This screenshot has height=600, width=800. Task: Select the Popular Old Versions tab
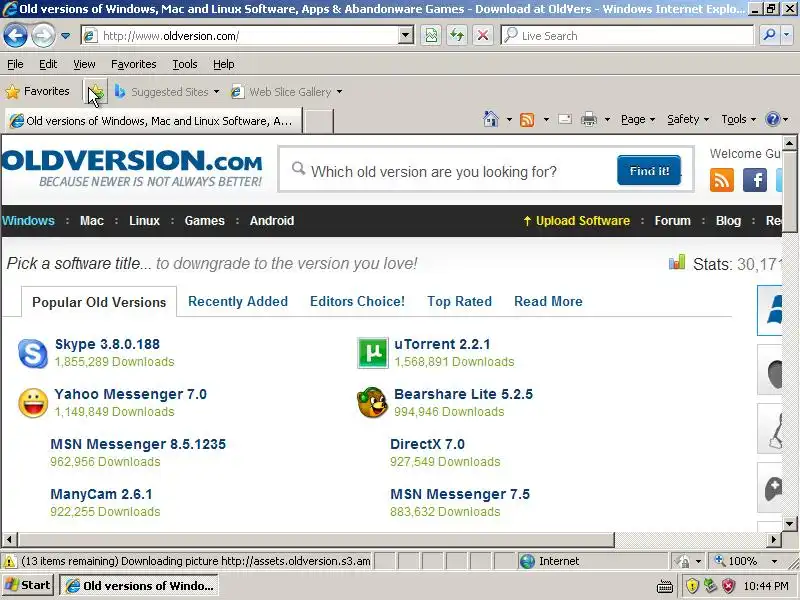pyautogui.click(x=99, y=302)
